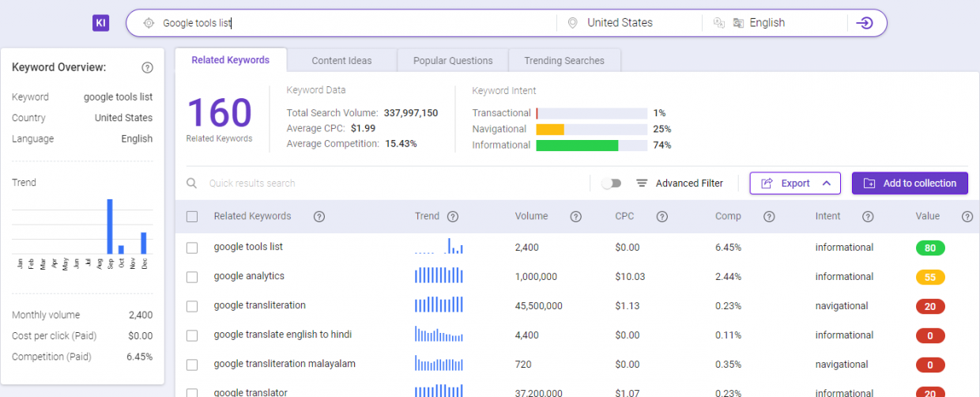The width and height of the screenshot is (980, 397).
Task: Click the December bar in Trend chart
Action: tap(144, 243)
